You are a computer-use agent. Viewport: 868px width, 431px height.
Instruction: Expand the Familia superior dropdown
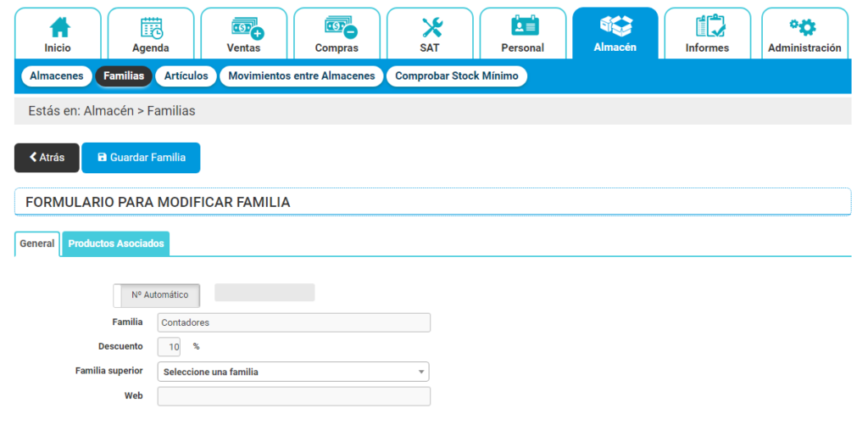[x=293, y=372]
